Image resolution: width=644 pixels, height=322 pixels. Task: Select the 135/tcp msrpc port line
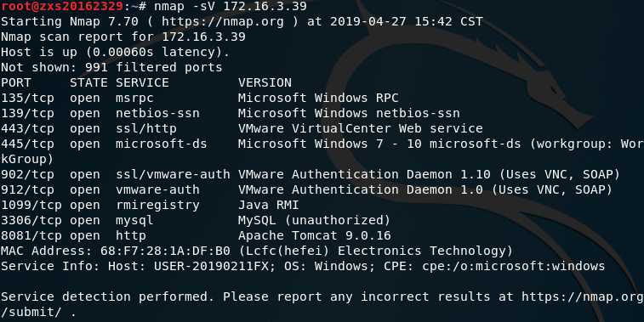(x=200, y=98)
